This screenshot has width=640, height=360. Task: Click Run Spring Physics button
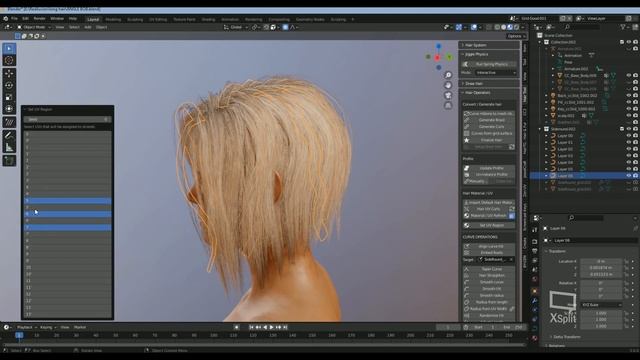489,64
